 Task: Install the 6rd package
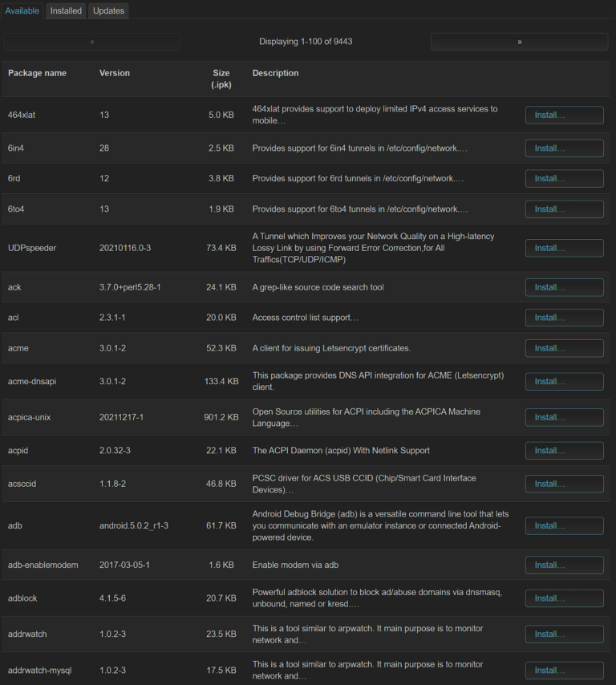(x=564, y=178)
